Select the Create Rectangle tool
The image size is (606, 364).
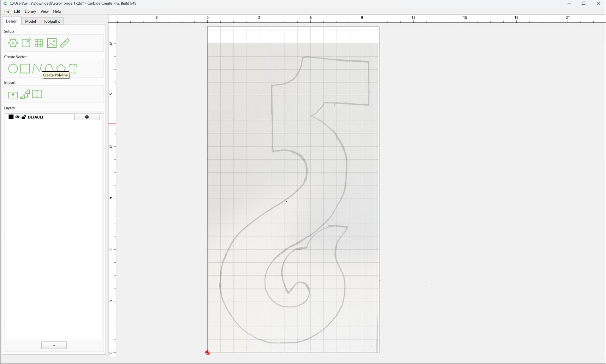(x=25, y=69)
